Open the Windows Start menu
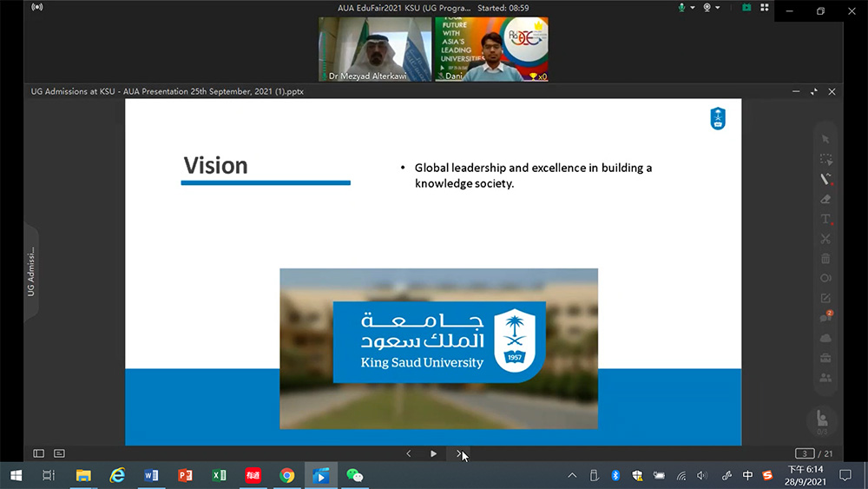868x489 pixels. coord(16,475)
